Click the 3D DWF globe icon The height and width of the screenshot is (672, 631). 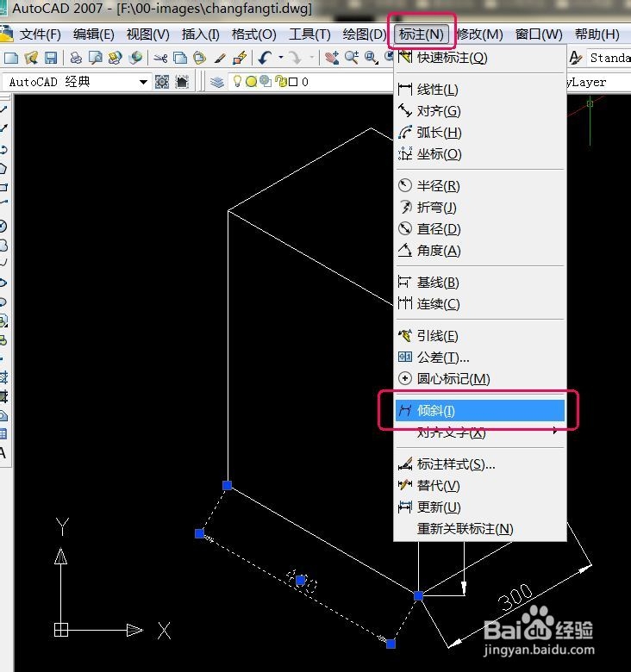(x=135, y=58)
